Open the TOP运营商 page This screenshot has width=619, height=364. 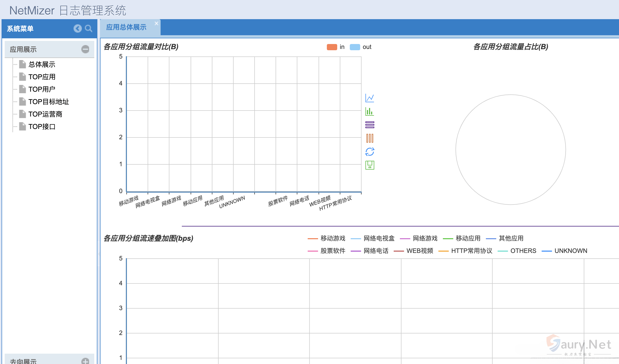(x=45, y=114)
